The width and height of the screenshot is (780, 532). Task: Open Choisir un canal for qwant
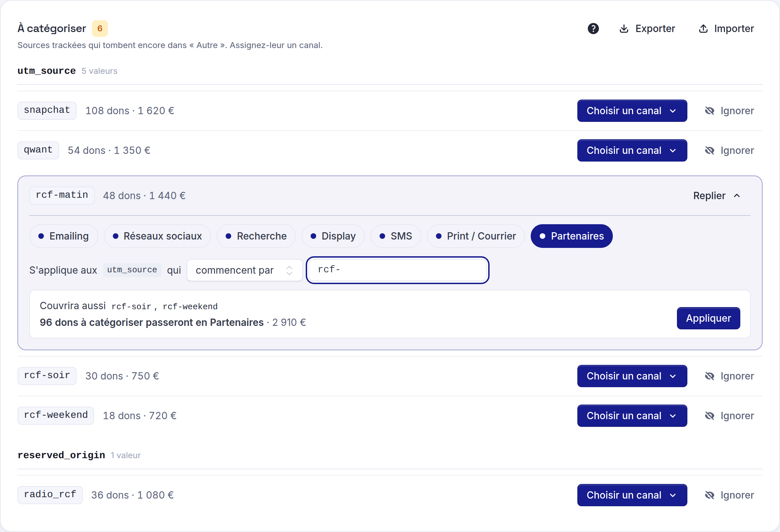point(632,150)
